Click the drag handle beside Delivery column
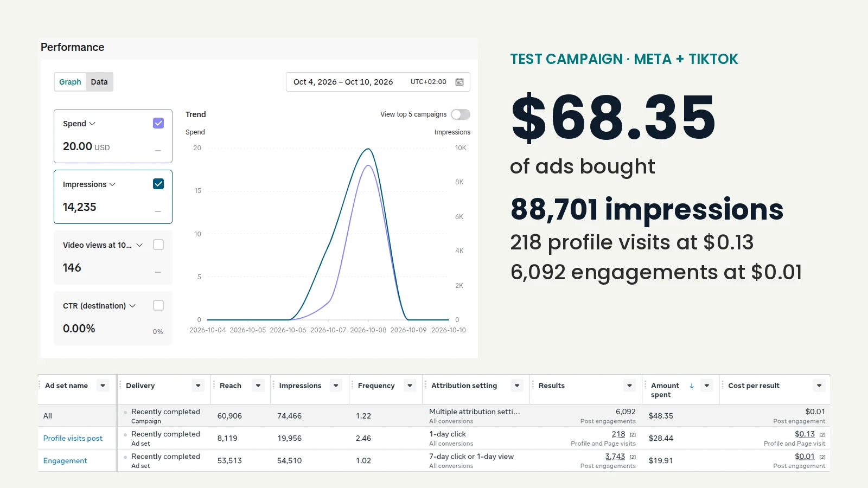The height and width of the screenshot is (488, 868). tap(120, 386)
